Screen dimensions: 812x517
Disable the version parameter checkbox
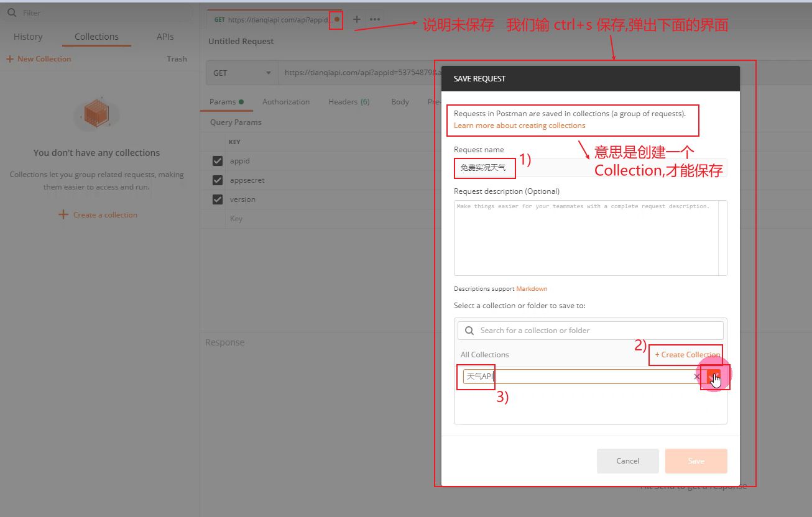pyautogui.click(x=218, y=199)
